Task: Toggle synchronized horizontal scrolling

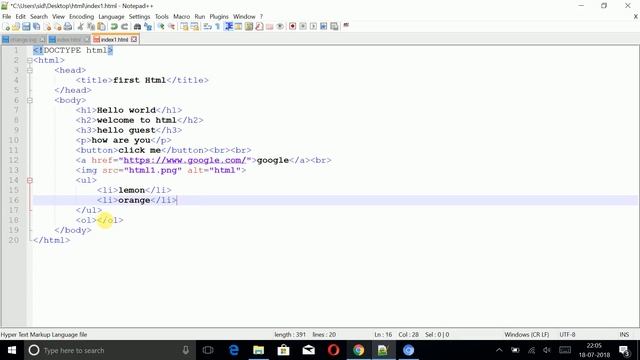Action: pos(195,27)
